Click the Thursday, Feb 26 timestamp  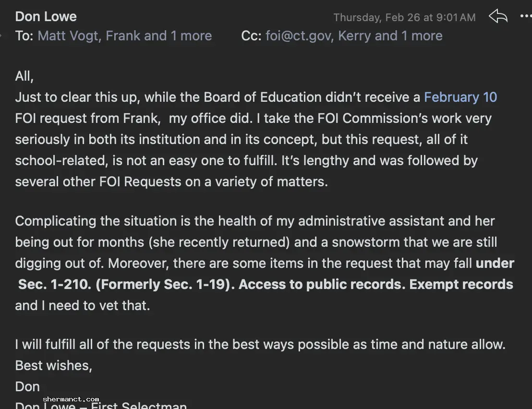[x=404, y=18]
